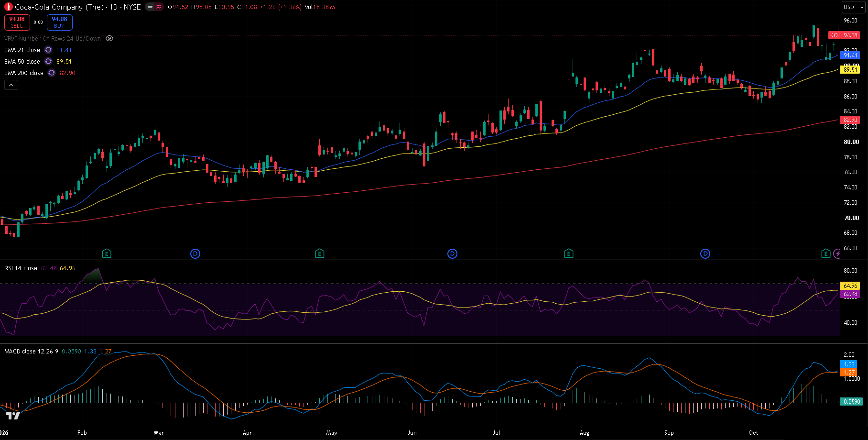Open the mid-June dividend D marker

pyautogui.click(x=452, y=253)
